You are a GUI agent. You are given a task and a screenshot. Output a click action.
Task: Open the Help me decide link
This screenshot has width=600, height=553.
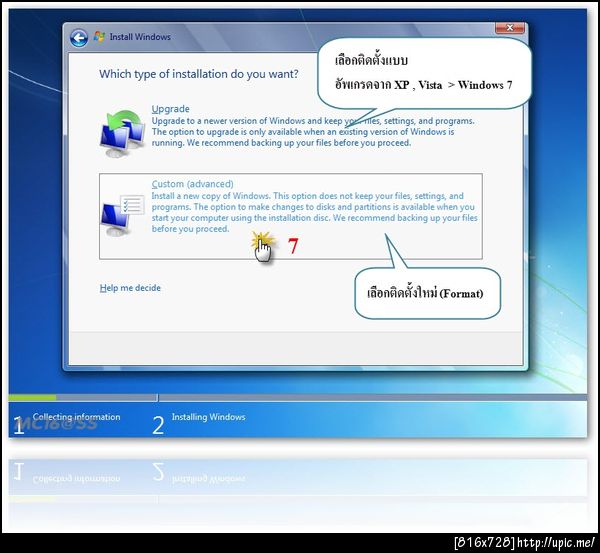click(x=130, y=288)
